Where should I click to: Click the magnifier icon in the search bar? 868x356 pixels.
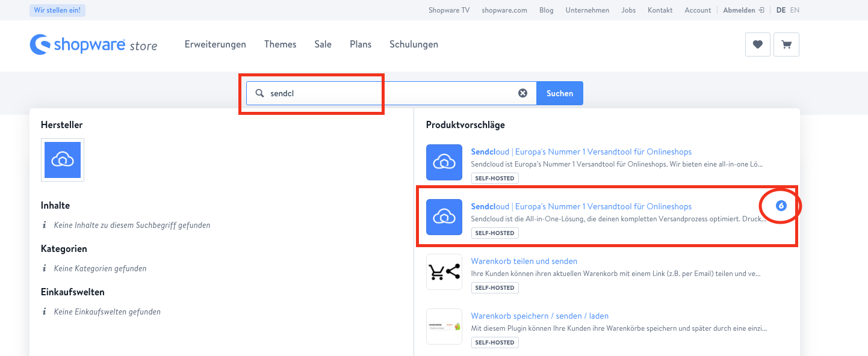pyautogui.click(x=260, y=93)
